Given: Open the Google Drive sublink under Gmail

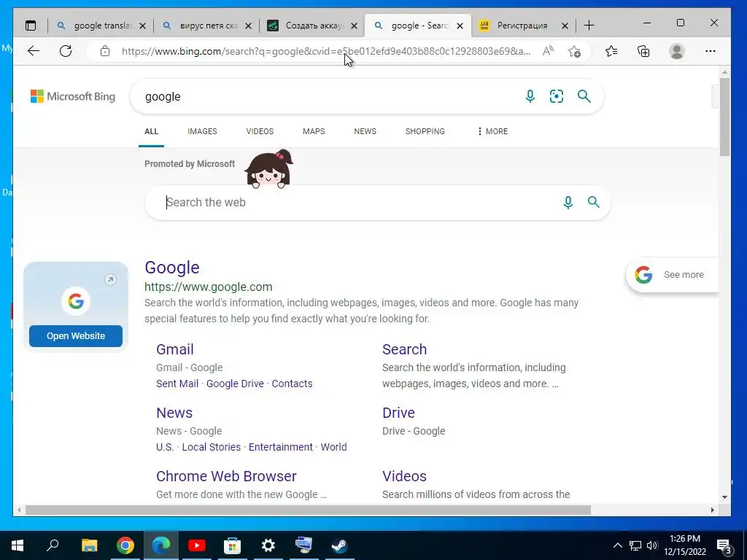Looking at the screenshot, I should pos(235,384).
